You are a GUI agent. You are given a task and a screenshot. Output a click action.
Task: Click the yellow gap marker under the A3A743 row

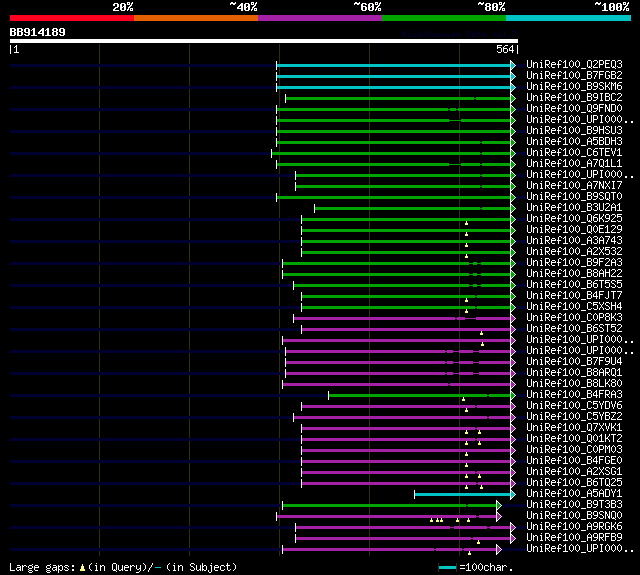point(467,245)
